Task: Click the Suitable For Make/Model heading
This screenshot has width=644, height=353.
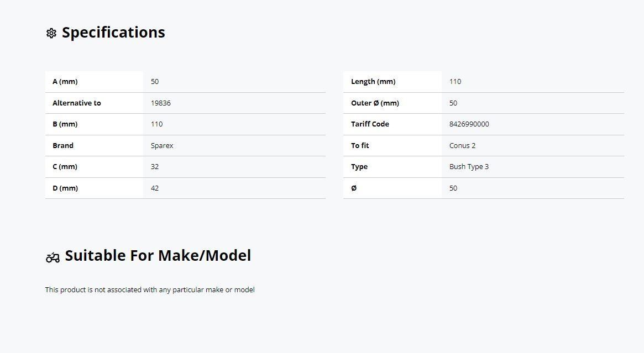Action: [158, 256]
